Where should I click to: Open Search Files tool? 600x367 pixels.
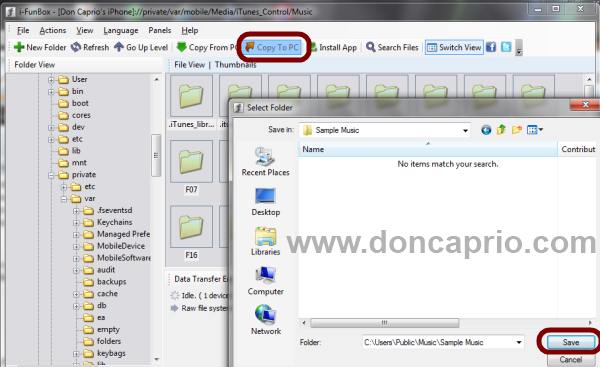pos(392,47)
